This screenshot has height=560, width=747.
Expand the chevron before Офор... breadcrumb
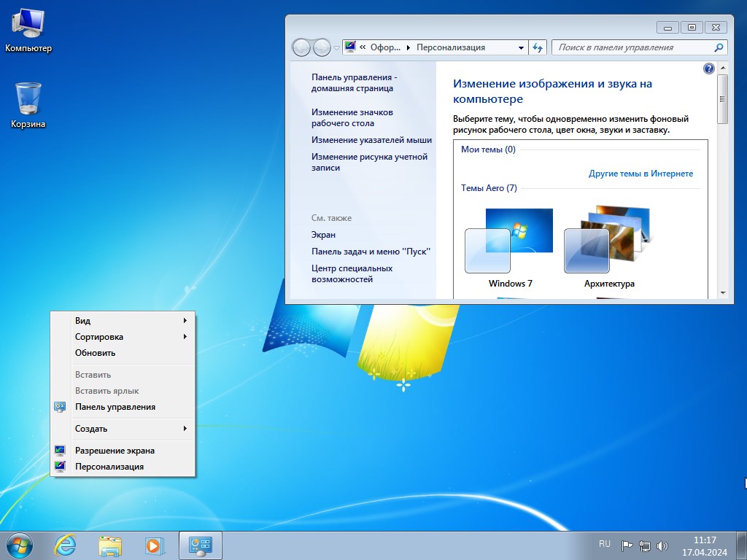coord(363,47)
